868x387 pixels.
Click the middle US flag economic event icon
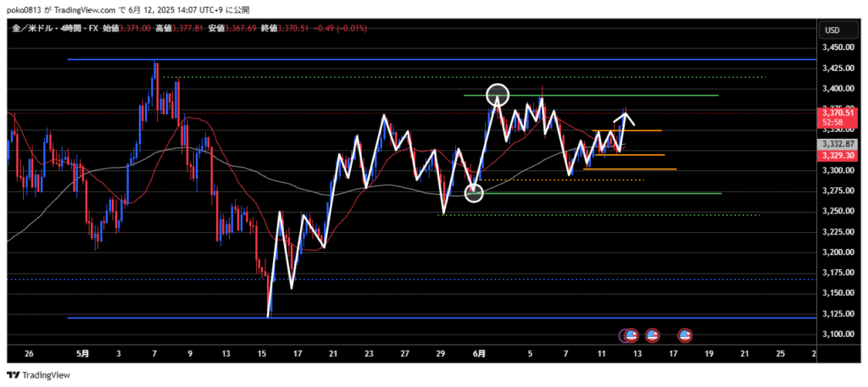coord(653,335)
